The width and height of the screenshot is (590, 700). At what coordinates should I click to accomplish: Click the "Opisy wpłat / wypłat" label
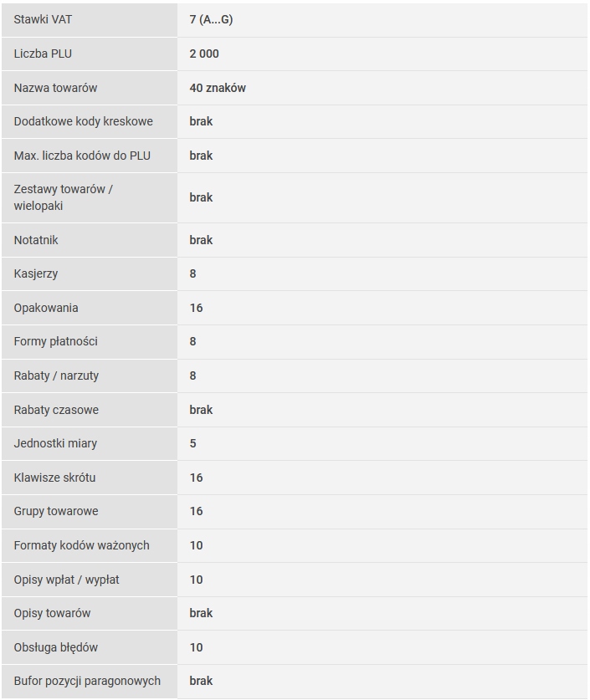[x=66, y=580]
